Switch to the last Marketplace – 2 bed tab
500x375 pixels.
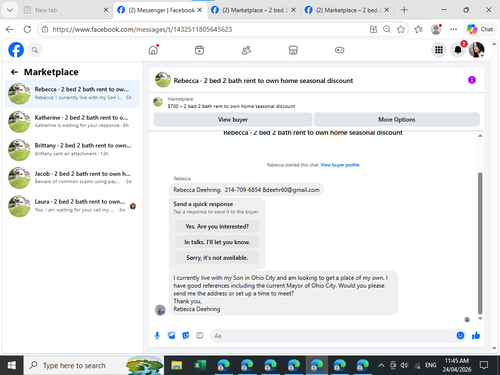pos(347,10)
